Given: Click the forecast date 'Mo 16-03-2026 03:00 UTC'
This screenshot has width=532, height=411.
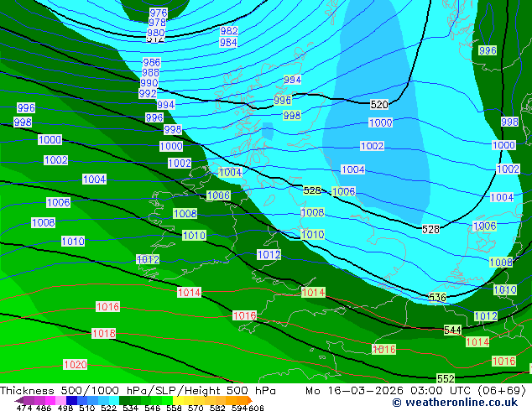Looking at the screenshot, I should (389, 391).
